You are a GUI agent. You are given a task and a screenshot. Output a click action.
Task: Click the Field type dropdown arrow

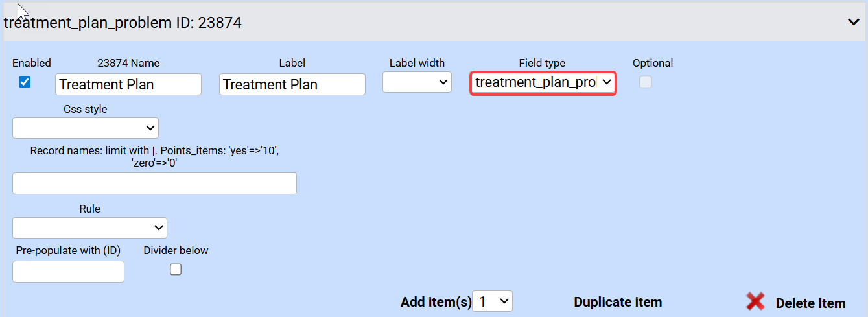point(606,82)
